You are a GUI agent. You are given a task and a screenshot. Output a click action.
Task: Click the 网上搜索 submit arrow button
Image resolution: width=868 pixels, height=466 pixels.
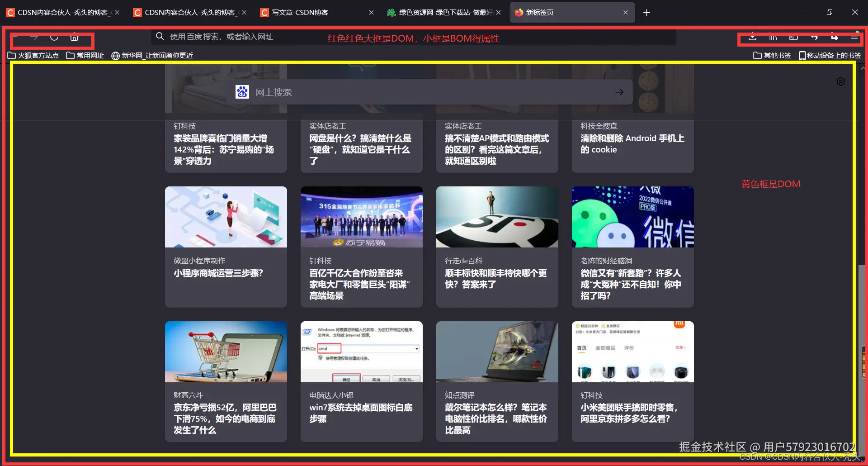[x=619, y=92]
